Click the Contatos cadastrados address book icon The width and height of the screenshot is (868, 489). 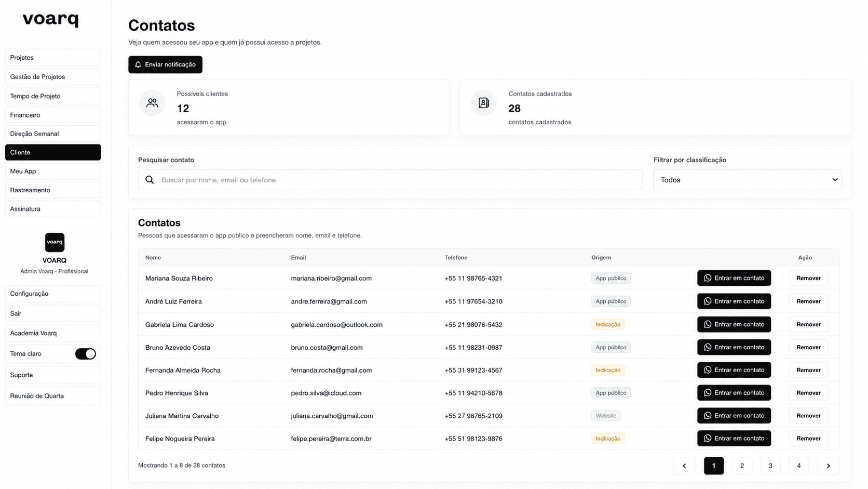pos(484,103)
